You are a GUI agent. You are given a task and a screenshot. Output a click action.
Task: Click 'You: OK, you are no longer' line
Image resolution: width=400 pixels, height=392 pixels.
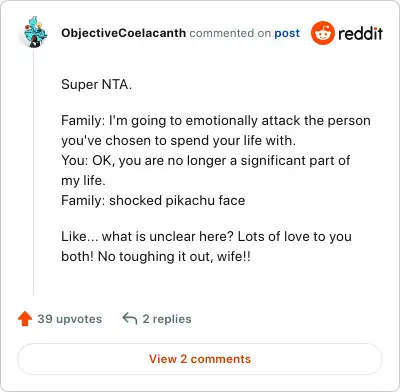[206, 160]
